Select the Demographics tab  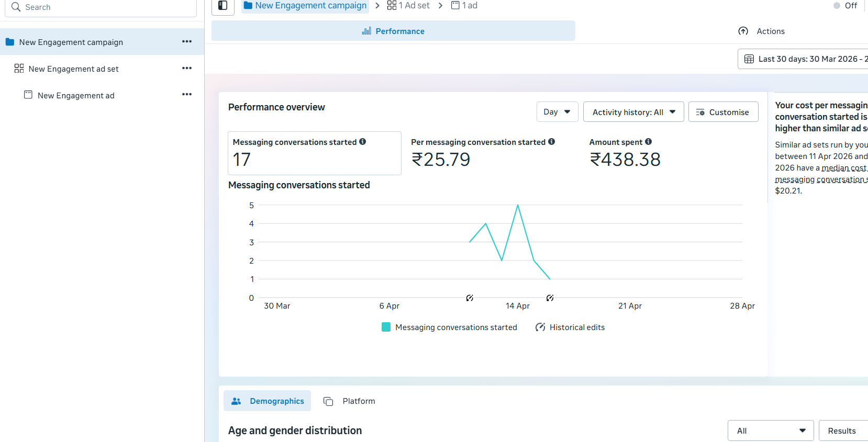pos(268,401)
